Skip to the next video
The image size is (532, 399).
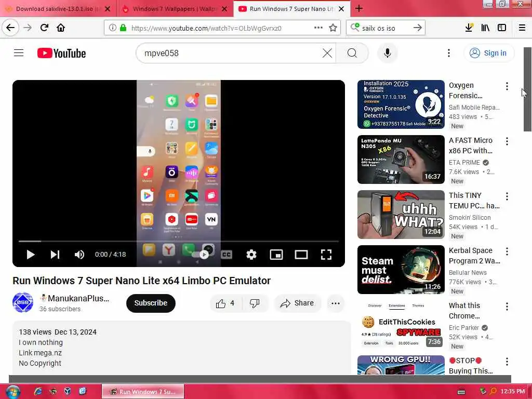(x=55, y=255)
